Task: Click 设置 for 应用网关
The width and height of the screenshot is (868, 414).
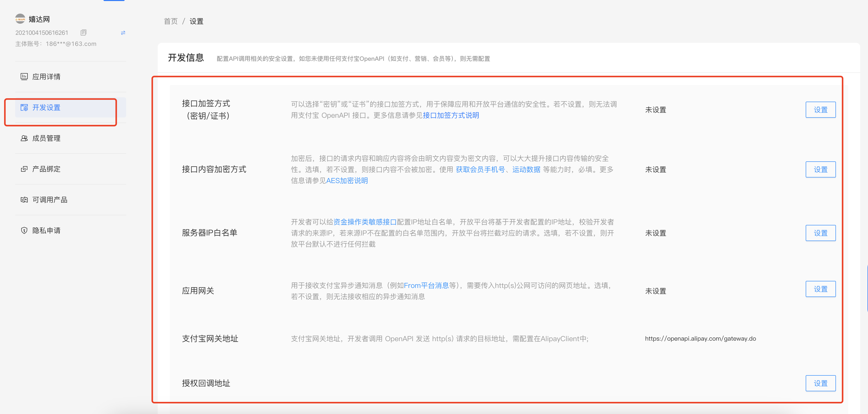Action: tap(821, 289)
